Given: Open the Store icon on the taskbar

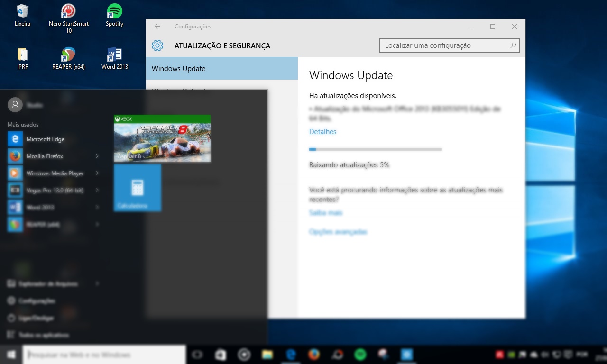Looking at the screenshot, I should (221, 355).
